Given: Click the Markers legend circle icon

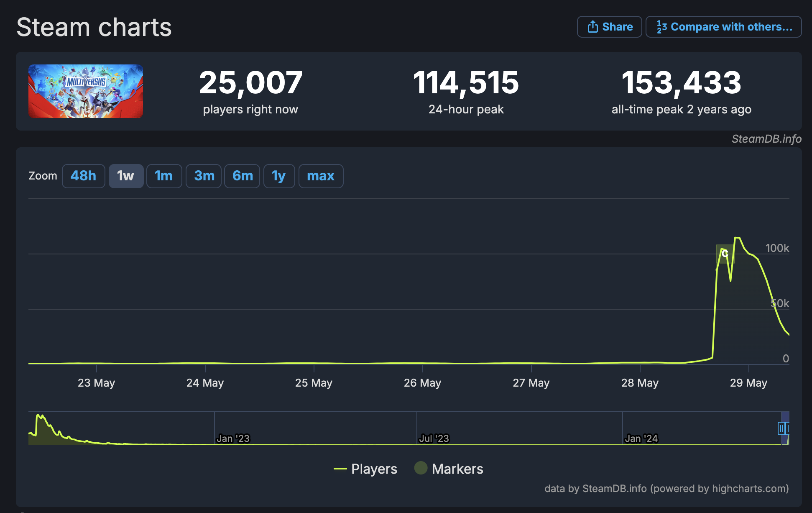Looking at the screenshot, I should pos(421,468).
